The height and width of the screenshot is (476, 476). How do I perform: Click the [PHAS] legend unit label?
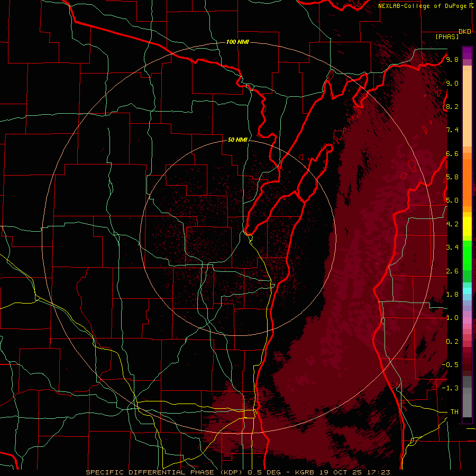pos(447,36)
